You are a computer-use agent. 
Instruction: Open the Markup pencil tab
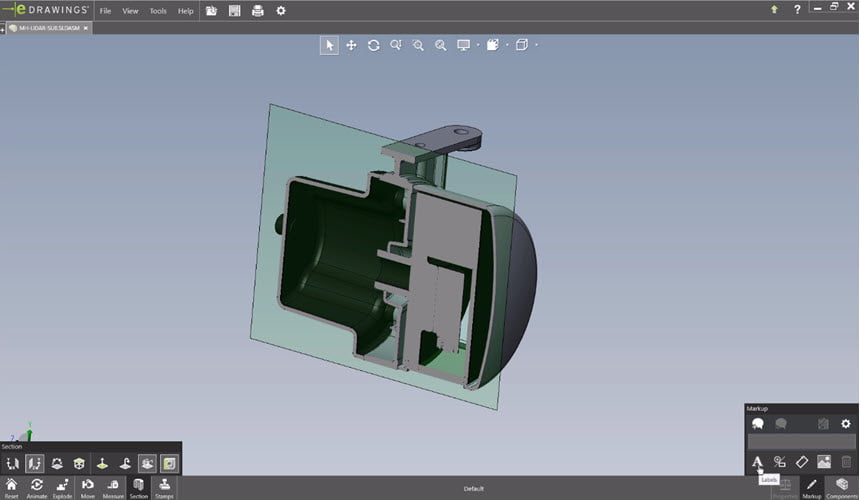click(812, 488)
